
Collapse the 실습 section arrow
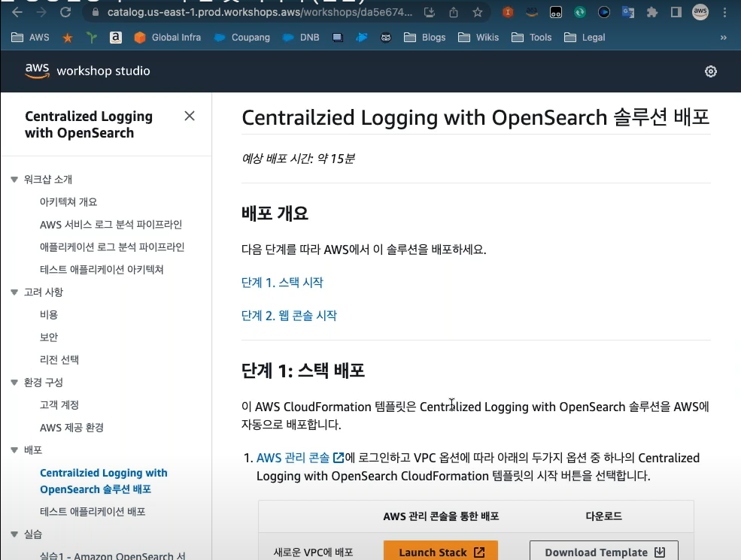click(14, 534)
